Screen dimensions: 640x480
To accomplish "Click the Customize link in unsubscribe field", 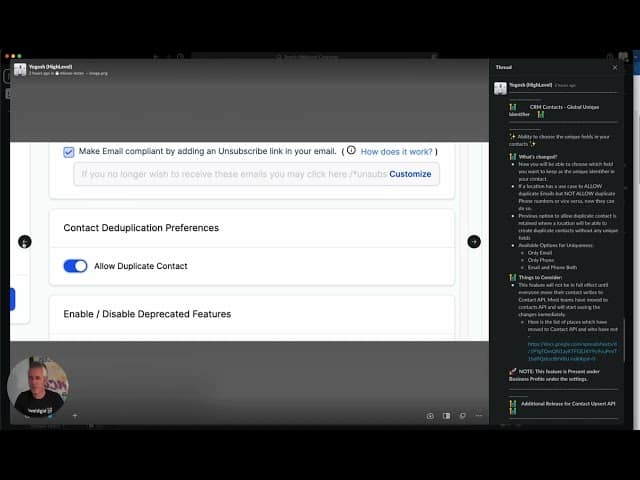I will [x=410, y=174].
